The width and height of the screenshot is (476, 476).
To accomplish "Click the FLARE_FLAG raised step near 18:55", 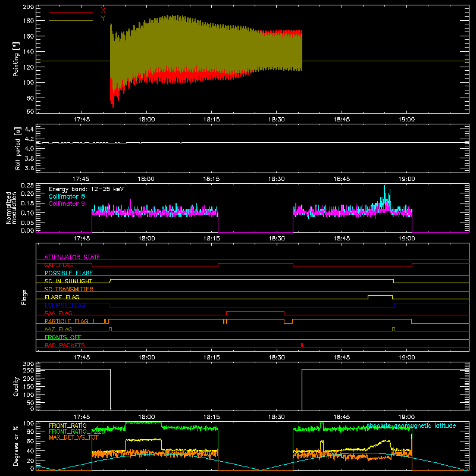I will coord(380,295).
